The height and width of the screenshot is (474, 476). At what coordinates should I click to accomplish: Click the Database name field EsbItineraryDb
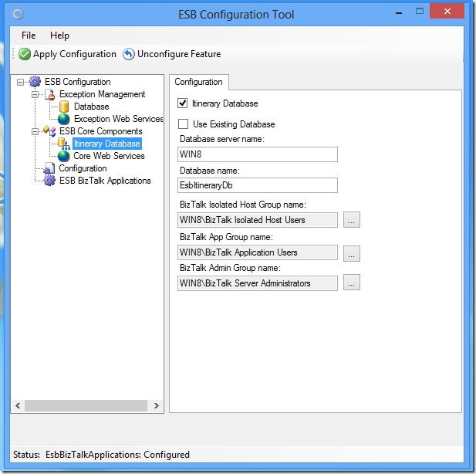258,185
